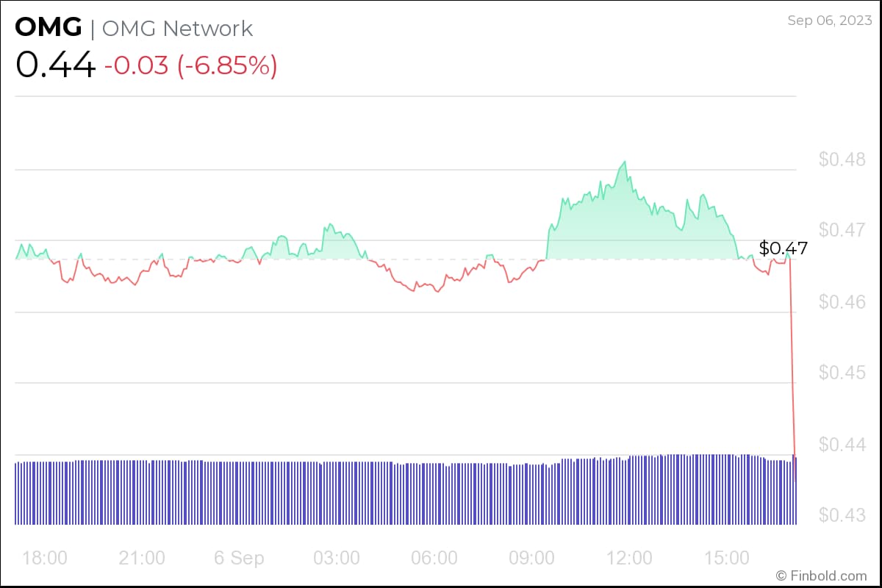The width and height of the screenshot is (882, 588).
Task: Click the -0.03 (-6.85%) price change
Action: [x=190, y=66]
